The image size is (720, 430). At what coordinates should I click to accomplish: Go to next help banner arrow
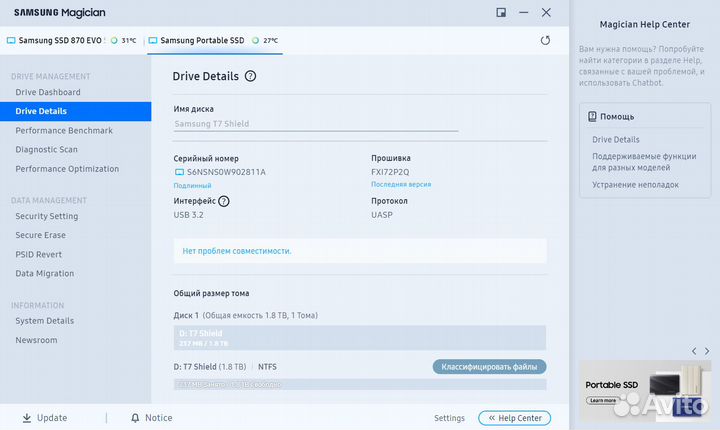707,351
